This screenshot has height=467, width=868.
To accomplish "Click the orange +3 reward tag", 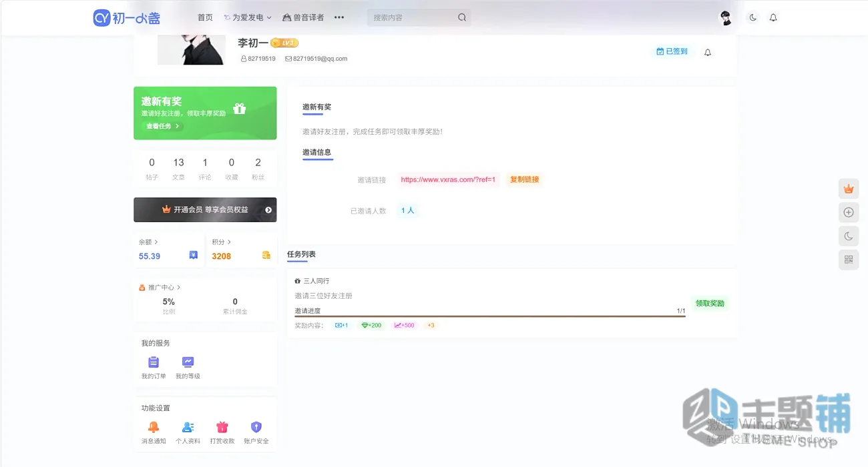I will point(431,326).
